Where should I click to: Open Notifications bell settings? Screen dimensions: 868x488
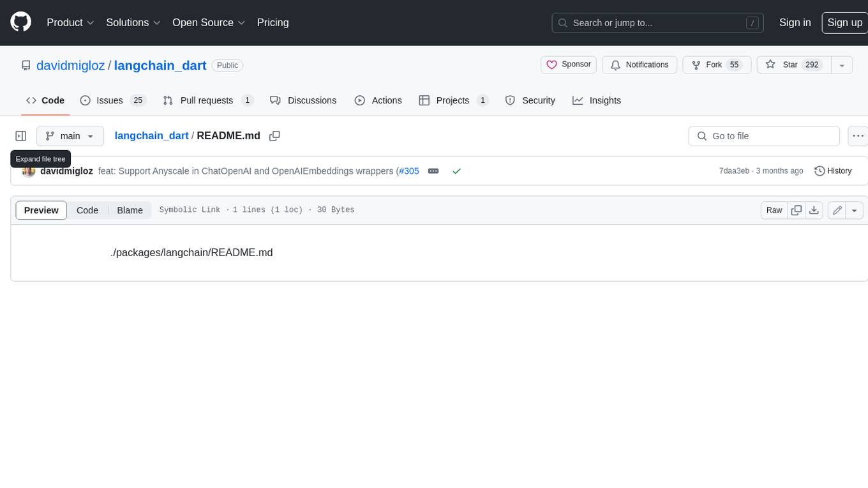(x=639, y=65)
